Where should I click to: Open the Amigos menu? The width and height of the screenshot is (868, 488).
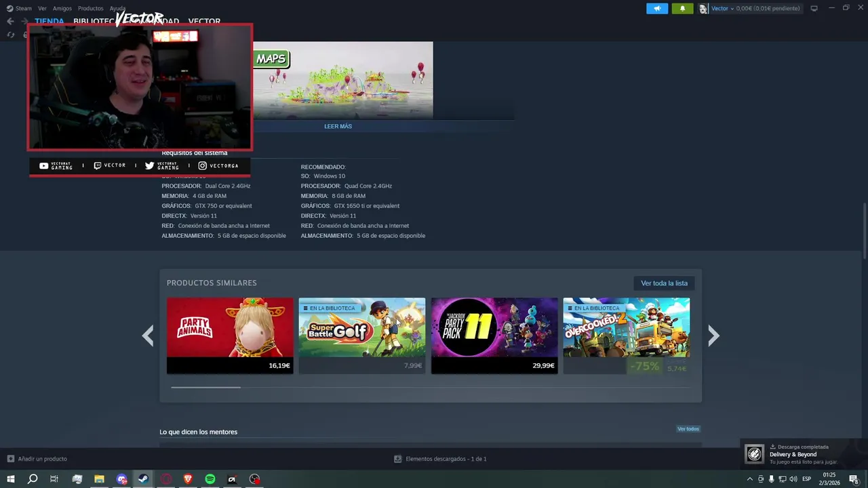pyautogui.click(x=62, y=8)
